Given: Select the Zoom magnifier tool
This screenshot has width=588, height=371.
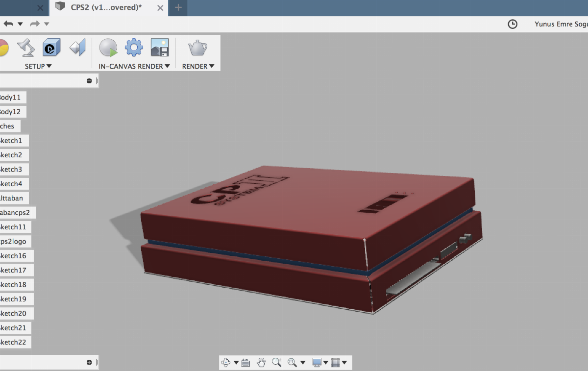Looking at the screenshot, I should pyautogui.click(x=277, y=363).
